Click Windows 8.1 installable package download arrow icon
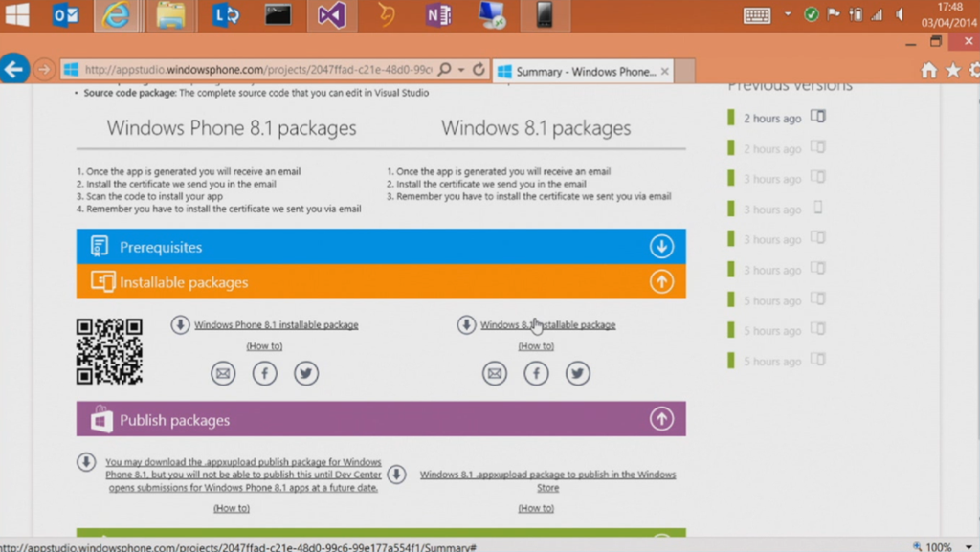Screen dimensions: 980x552 point(466,324)
